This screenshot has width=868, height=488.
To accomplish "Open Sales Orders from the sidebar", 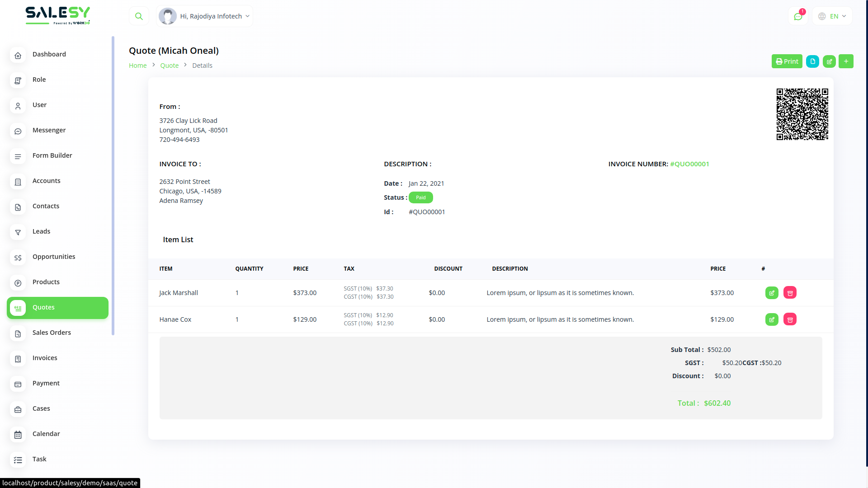I will coord(52,333).
